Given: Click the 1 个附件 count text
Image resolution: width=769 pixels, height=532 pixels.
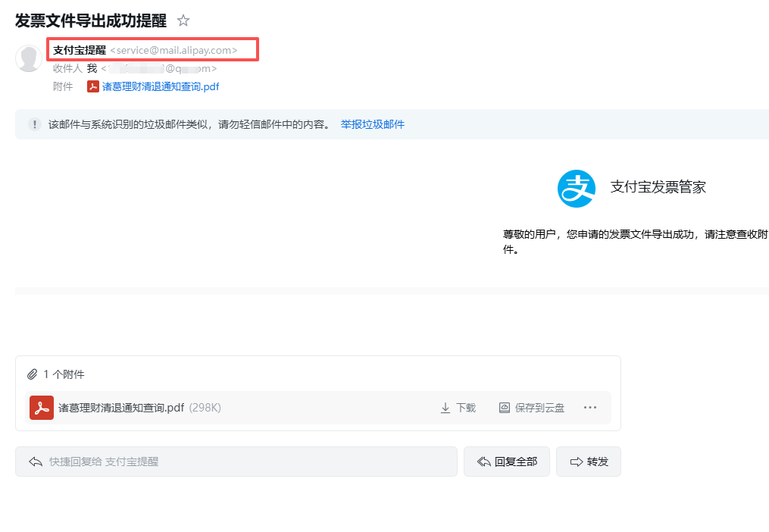Looking at the screenshot, I should point(64,374).
